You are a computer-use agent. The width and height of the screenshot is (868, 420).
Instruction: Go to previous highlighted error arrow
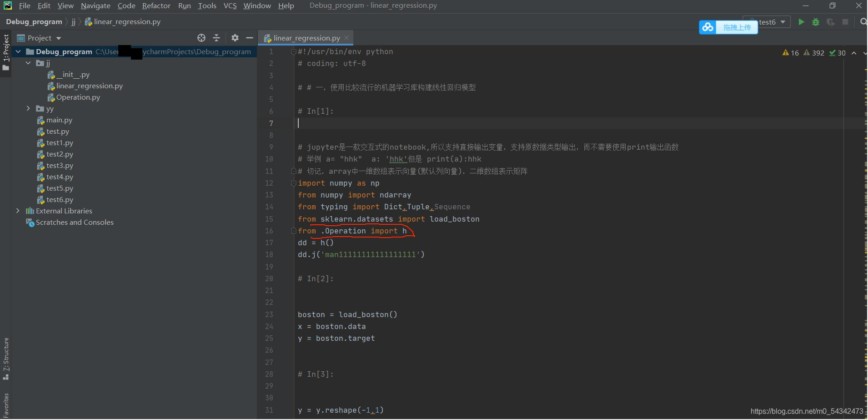tap(854, 53)
